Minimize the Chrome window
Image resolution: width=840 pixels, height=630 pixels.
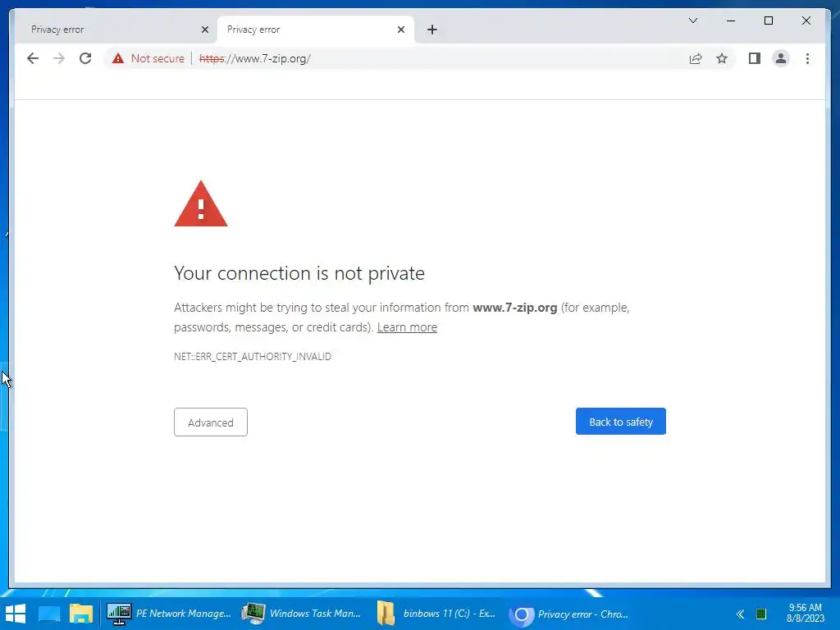pyautogui.click(x=731, y=21)
